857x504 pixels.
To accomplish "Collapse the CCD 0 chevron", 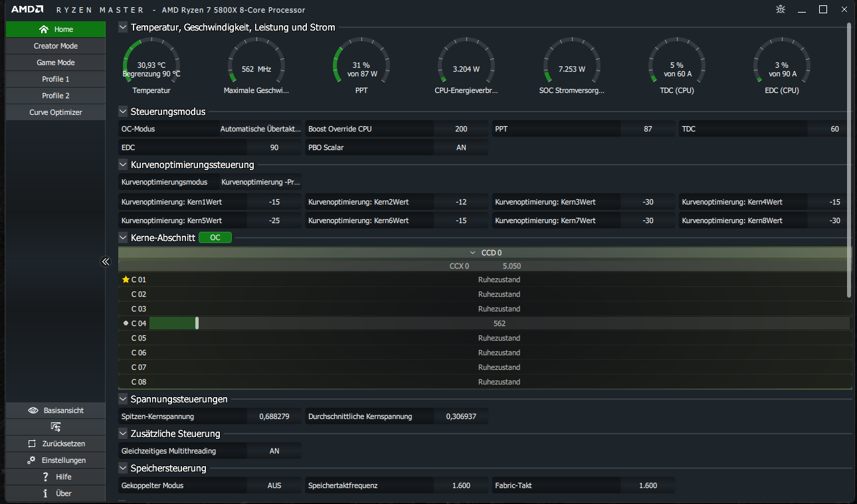I will (473, 253).
